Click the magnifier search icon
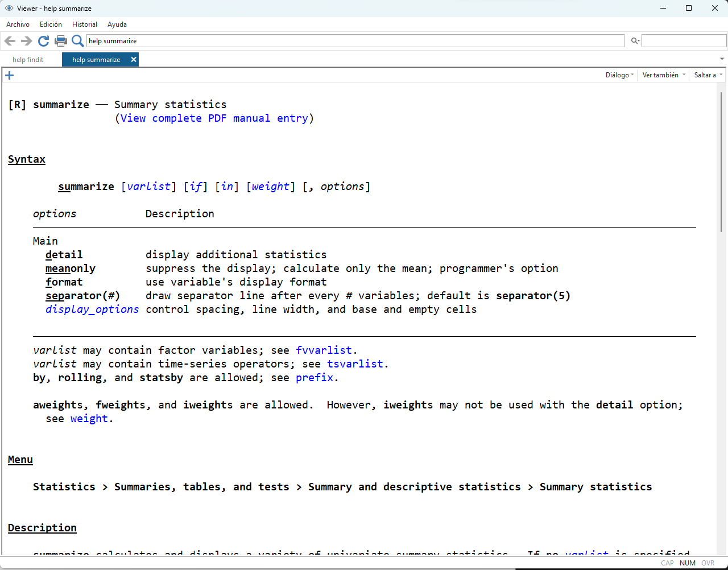 pyautogui.click(x=78, y=41)
